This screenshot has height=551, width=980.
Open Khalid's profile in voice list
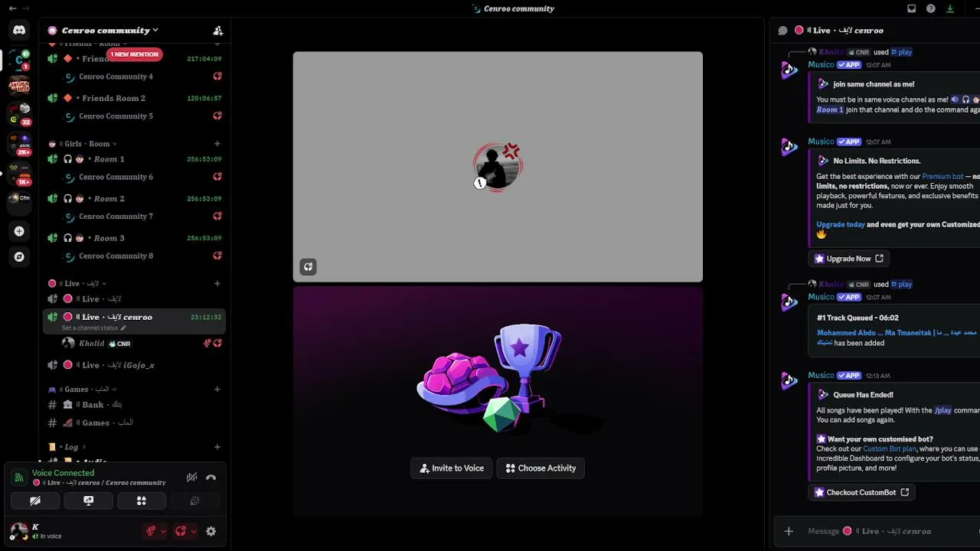point(134,344)
